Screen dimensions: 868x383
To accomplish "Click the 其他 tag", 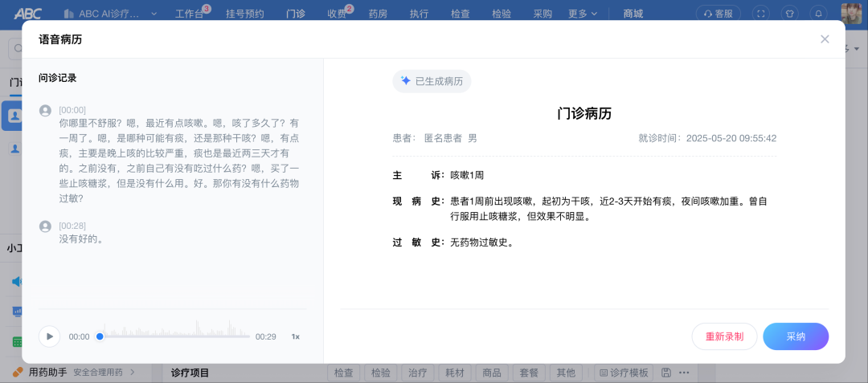I will (x=567, y=373).
